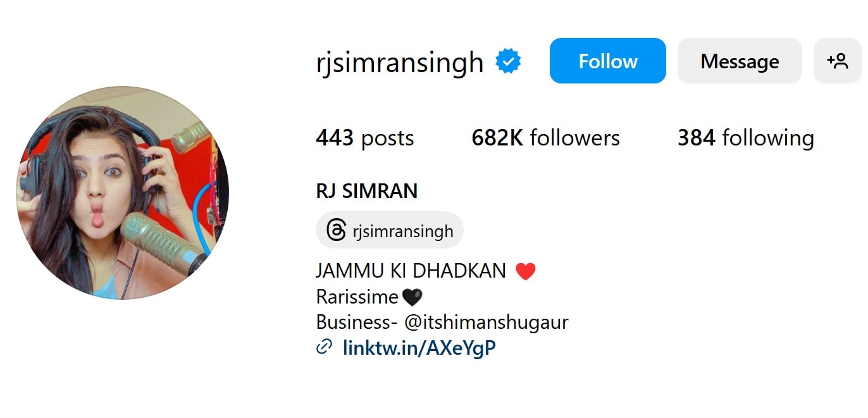Open the linktw.in/AXeYgP link
The height and width of the screenshot is (418, 868).
(x=419, y=347)
